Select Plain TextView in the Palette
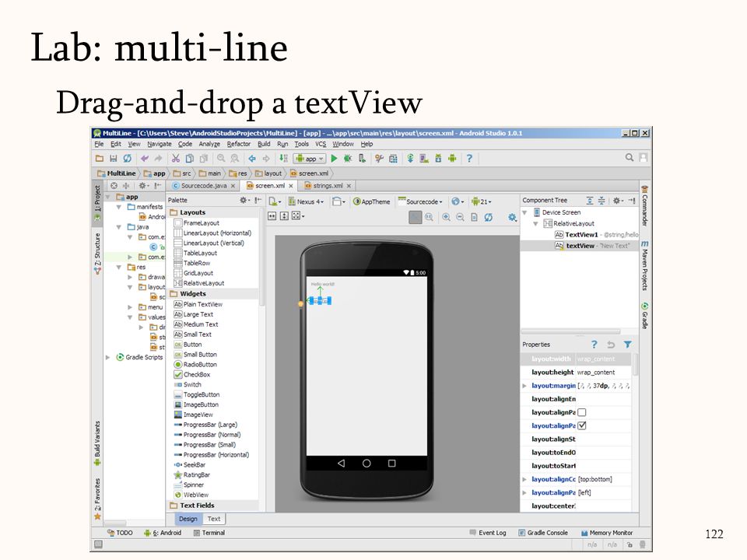 (198, 304)
